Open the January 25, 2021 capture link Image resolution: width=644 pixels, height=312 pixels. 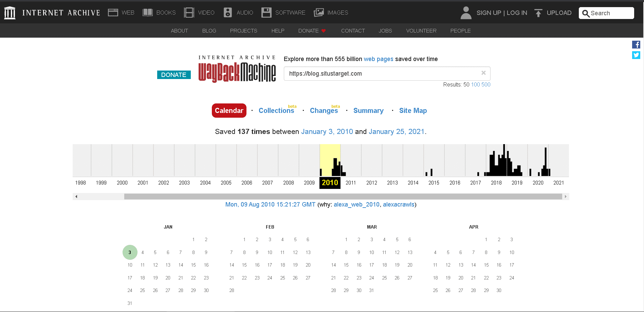click(x=397, y=132)
